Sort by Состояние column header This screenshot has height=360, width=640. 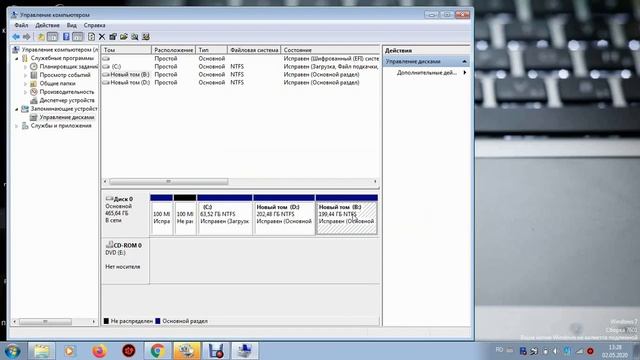click(x=330, y=50)
